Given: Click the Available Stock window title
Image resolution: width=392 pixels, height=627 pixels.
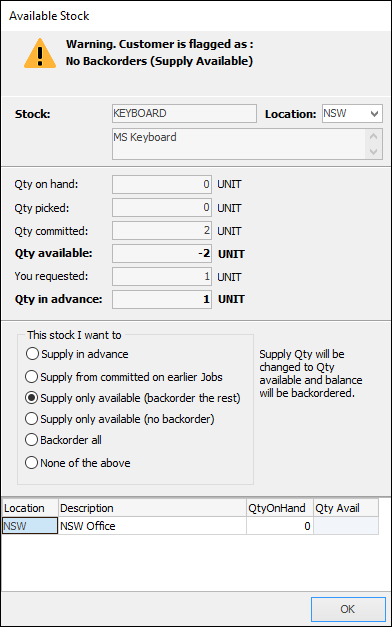Looking at the screenshot, I should 49,16.
